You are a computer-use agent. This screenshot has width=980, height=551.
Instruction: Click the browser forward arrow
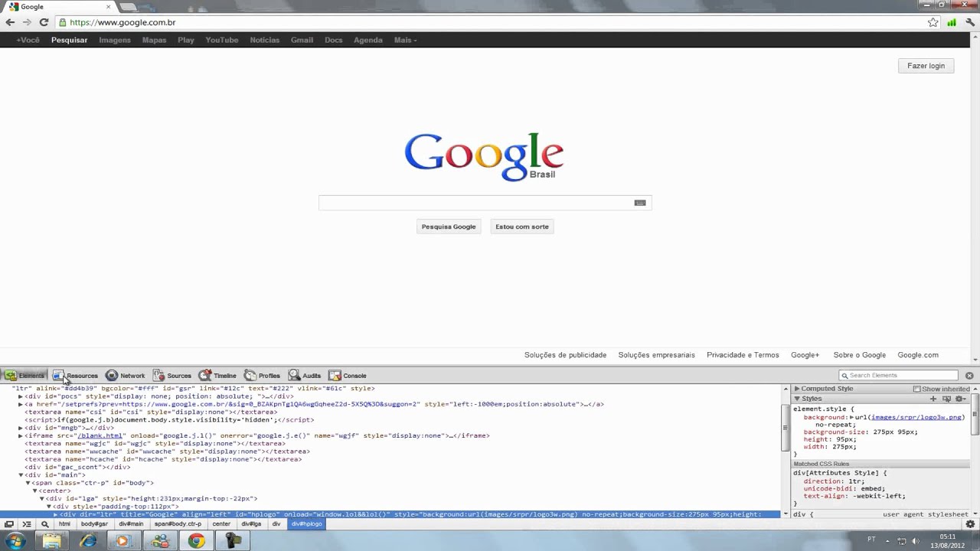point(27,22)
